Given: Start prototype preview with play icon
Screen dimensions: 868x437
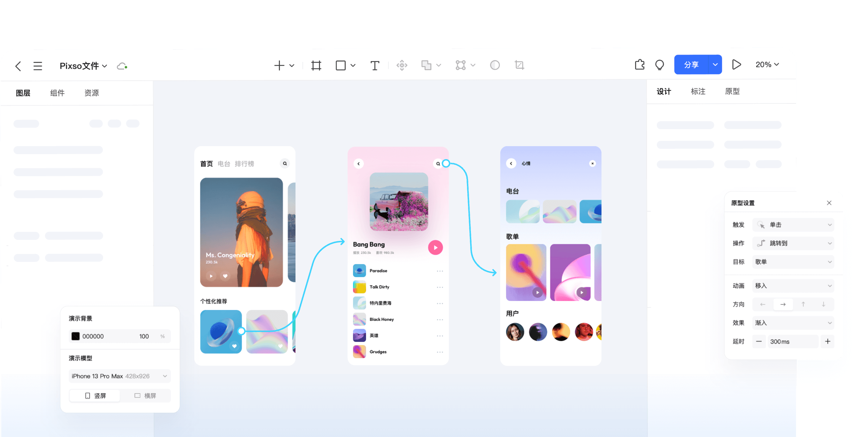Looking at the screenshot, I should pyautogui.click(x=736, y=65).
